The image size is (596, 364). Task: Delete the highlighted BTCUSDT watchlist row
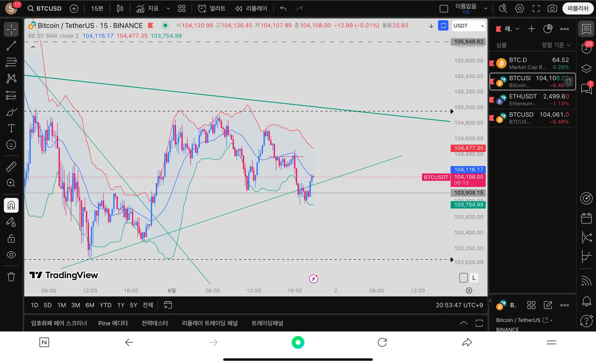coord(569,82)
